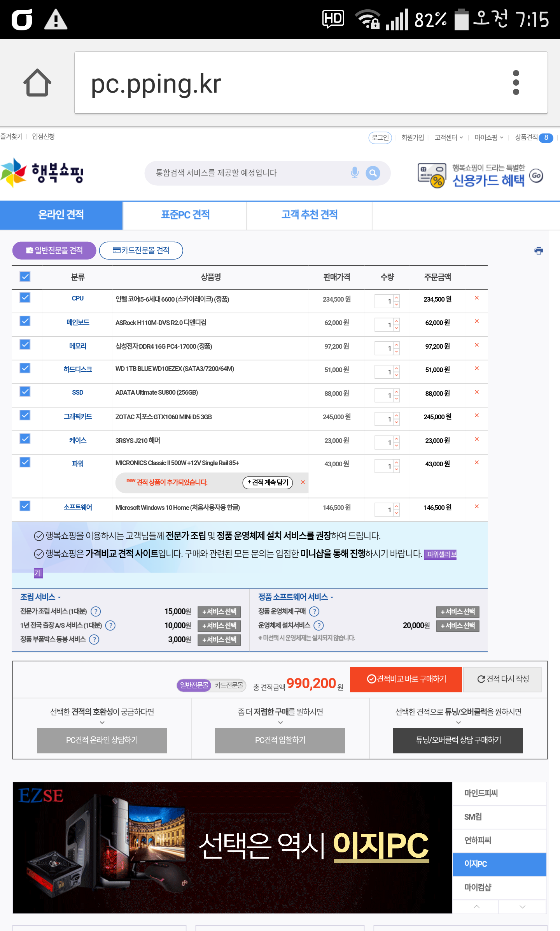Click the 견적비교 바로 구매하기 button
This screenshot has height=931, width=560.
pos(406,679)
